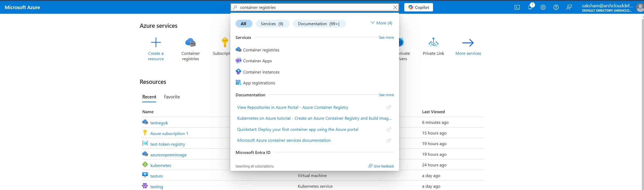The image size is (644, 190).
Task: Open the portal settings gear
Action: point(543,7)
